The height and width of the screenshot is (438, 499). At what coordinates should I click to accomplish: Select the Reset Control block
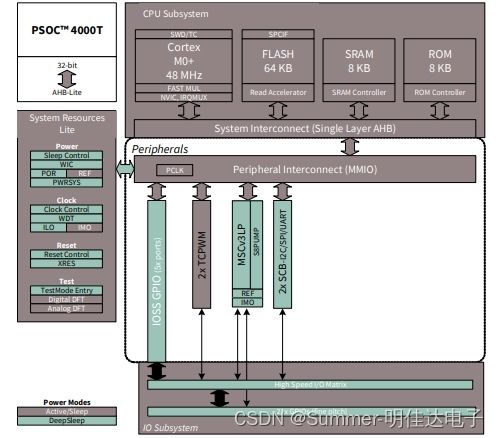pos(66,254)
